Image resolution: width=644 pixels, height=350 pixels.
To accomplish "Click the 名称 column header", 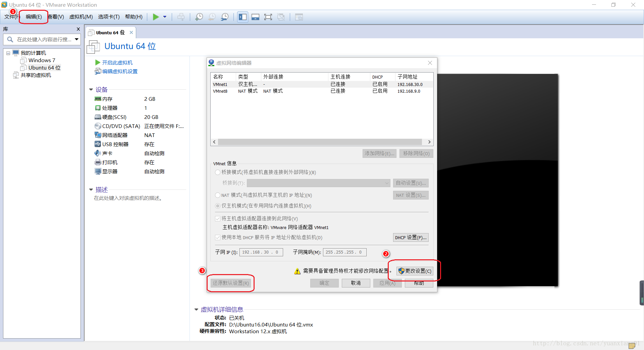I will (x=224, y=77).
